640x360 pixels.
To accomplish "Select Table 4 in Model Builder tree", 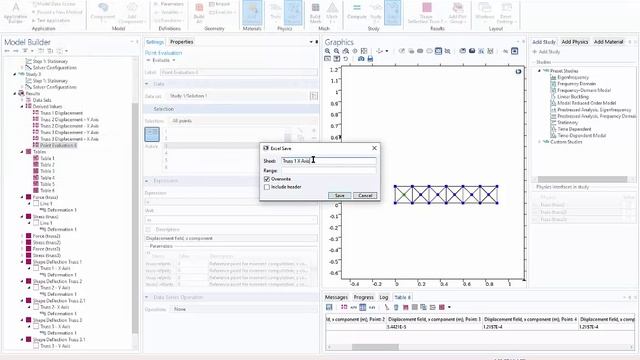I will (x=47, y=178).
